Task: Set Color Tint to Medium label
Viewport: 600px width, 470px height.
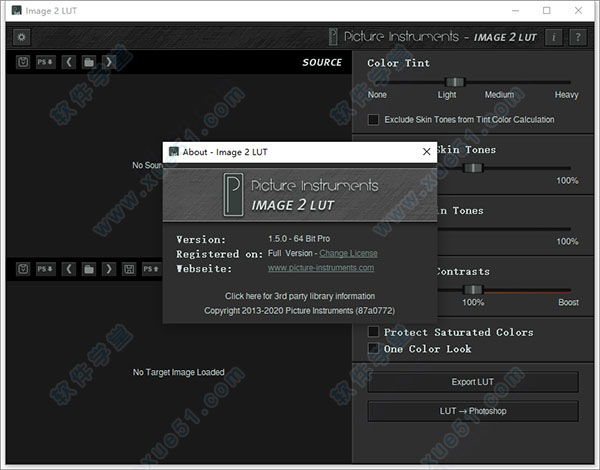Action: pyautogui.click(x=499, y=95)
